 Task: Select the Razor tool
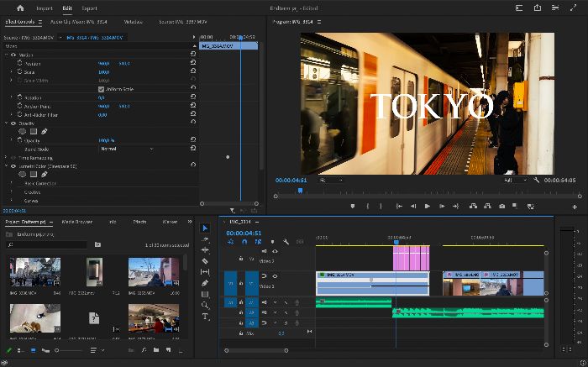(205, 261)
